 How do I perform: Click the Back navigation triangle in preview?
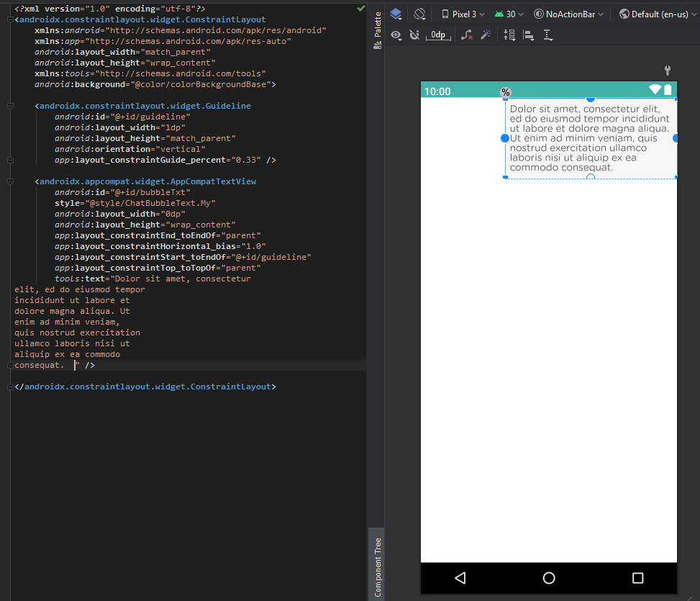pyautogui.click(x=460, y=578)
